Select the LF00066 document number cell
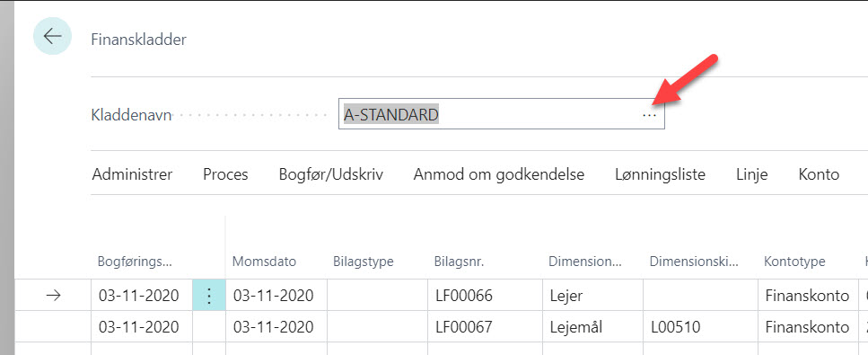This screenshot has height=355, width=868. point(485,296)
